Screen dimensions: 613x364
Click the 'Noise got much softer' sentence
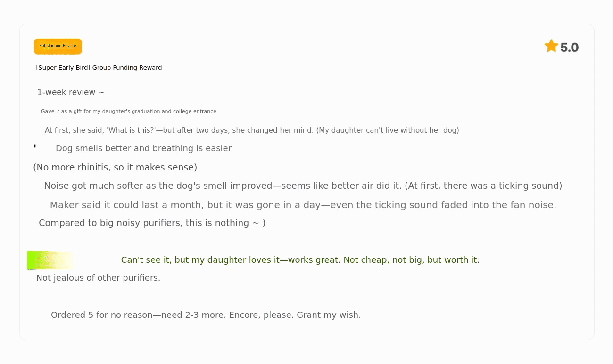(x=222, y=186)
